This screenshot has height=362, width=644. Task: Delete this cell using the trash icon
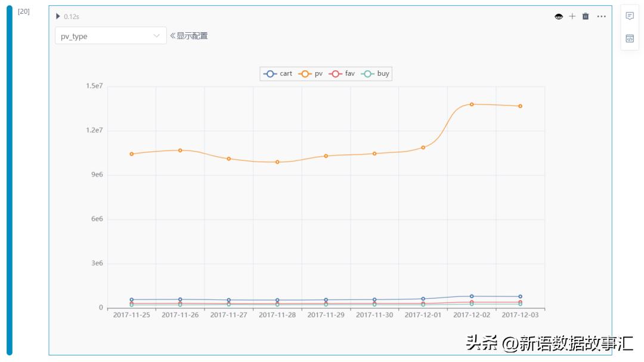(586, 16)
